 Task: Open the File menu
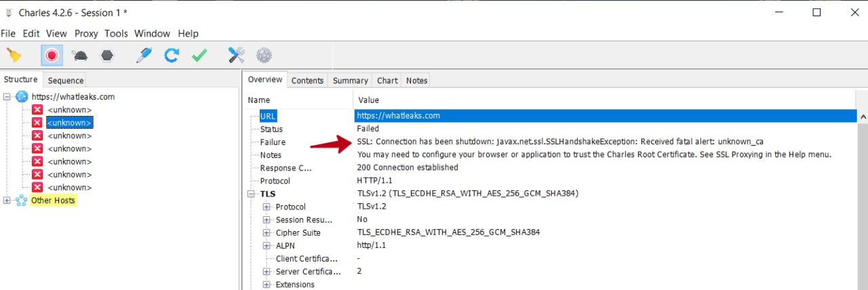click(x=8, y=33)
